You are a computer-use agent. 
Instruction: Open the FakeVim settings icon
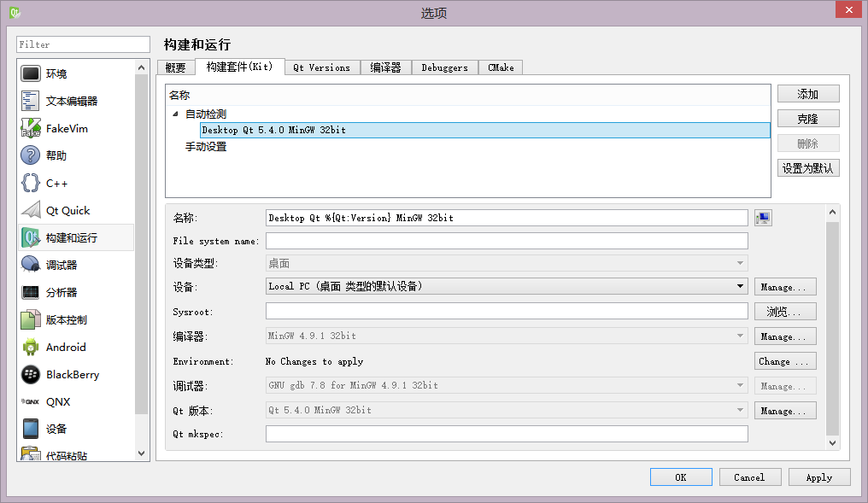coord(31,128)
